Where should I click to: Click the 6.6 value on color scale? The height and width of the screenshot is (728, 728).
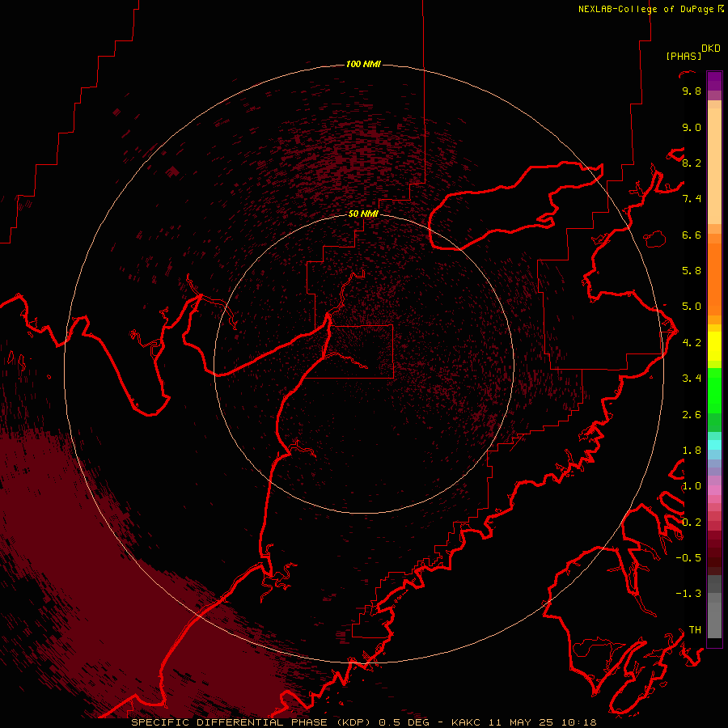tap(692, 235)
